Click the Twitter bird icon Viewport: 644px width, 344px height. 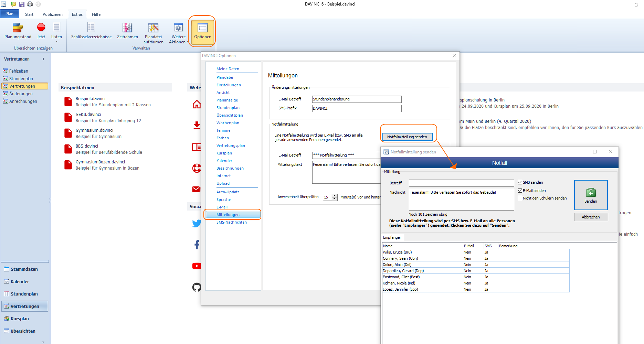(x=197, y=224)
